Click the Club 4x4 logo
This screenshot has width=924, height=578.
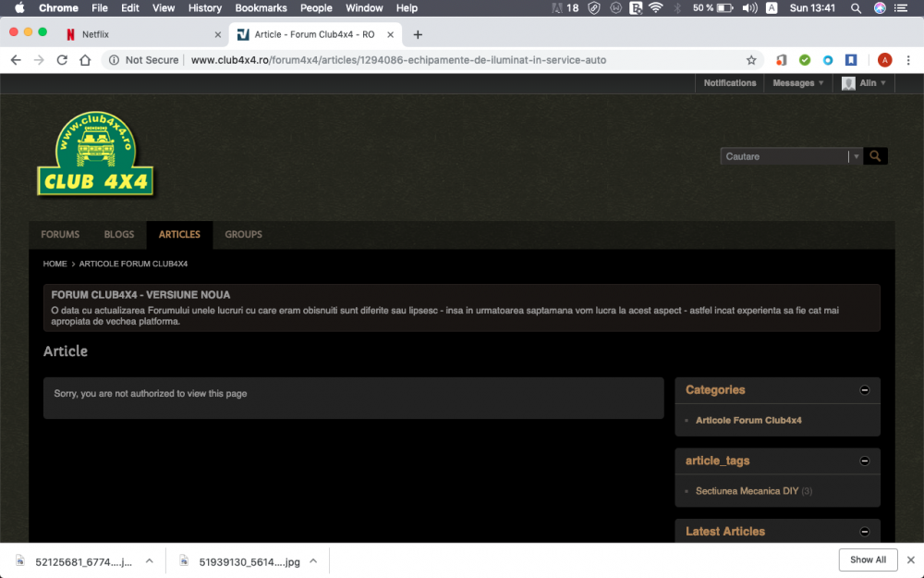pyautogui.click(x=95, y=154)
